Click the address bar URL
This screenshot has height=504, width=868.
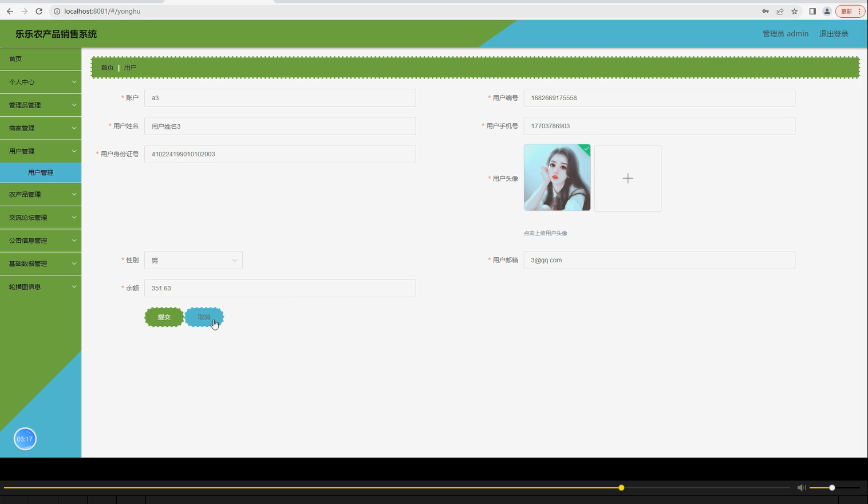coord(102,11)
